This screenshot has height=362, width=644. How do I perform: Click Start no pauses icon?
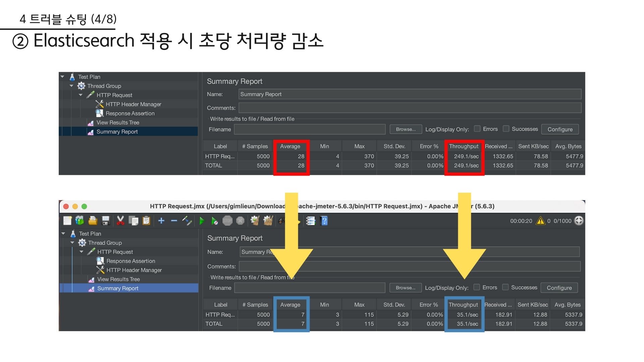(x=214, y=221)
